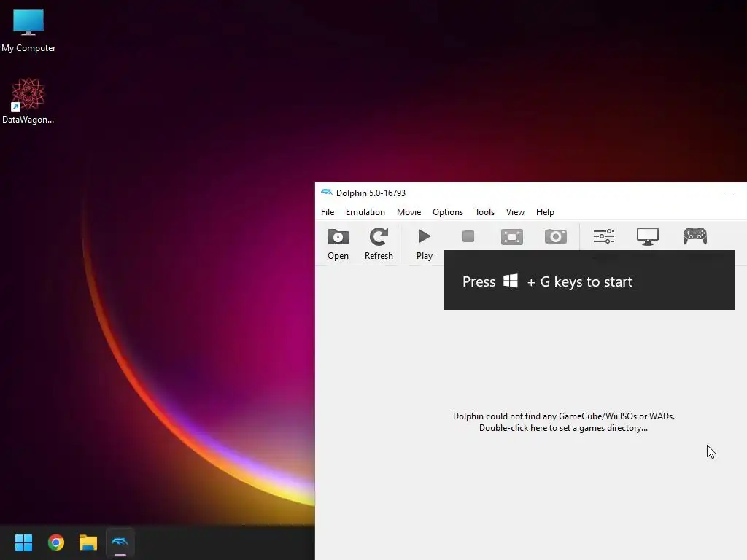
Task: Open the File menu in Dolphin
Action: tap(328, 212)
